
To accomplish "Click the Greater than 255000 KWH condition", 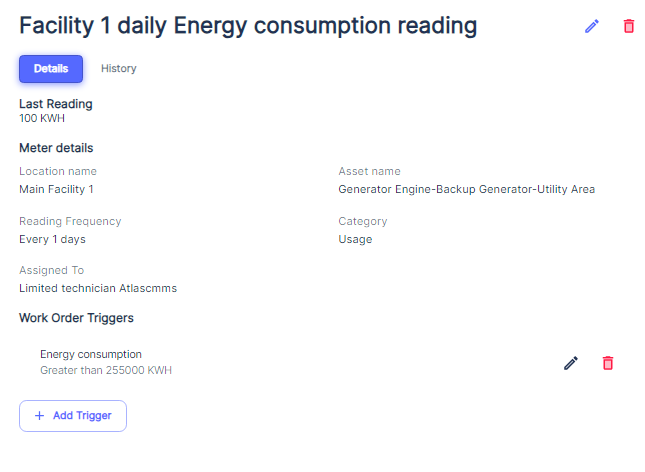I will click(106, 370).
